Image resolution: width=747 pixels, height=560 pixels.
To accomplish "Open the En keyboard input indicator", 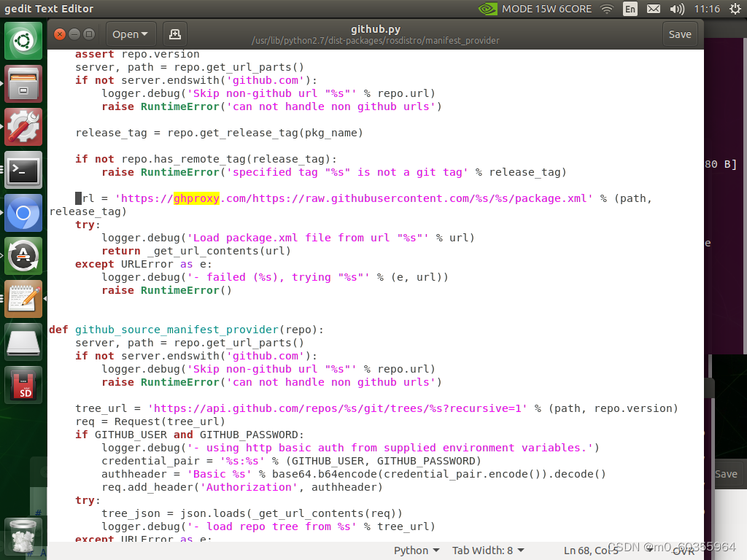I will (x=630, y=9).
